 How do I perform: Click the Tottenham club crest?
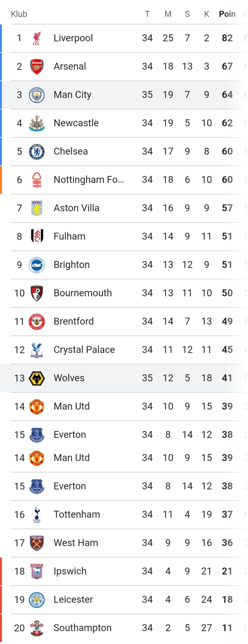(x=37, y=515)
